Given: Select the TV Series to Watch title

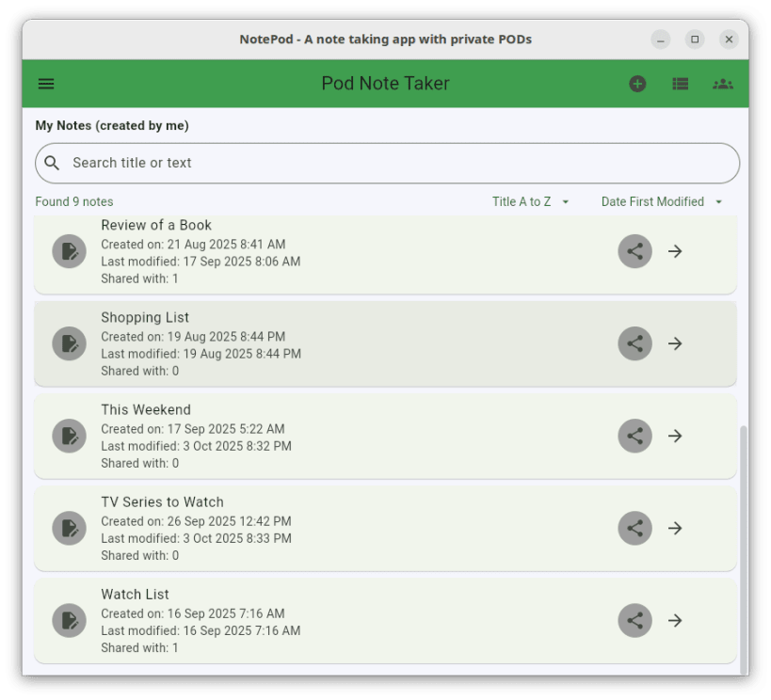Looking at the screenshot, I should [162, 501].
